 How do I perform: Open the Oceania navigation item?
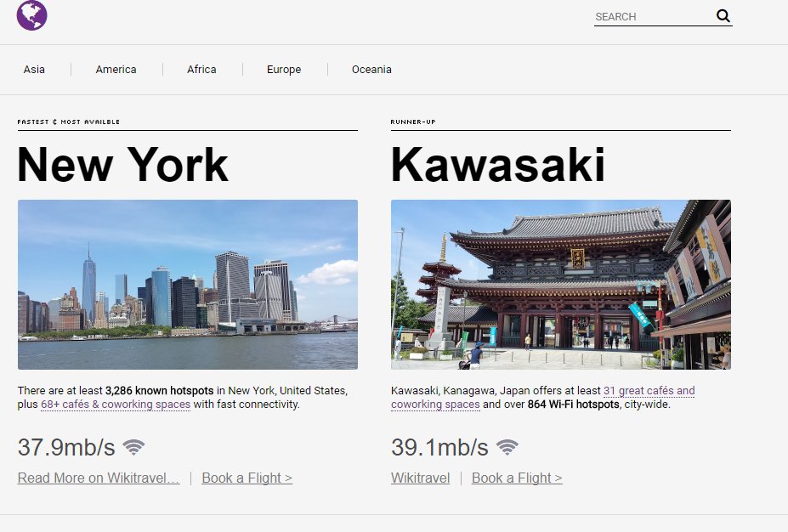[x=371, y=70]
